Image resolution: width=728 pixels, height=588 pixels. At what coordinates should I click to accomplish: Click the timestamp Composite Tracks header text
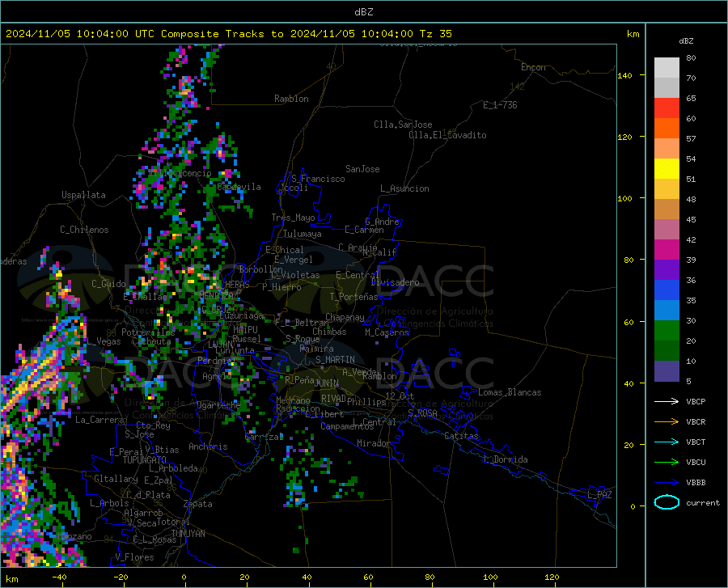pos(228,34)
